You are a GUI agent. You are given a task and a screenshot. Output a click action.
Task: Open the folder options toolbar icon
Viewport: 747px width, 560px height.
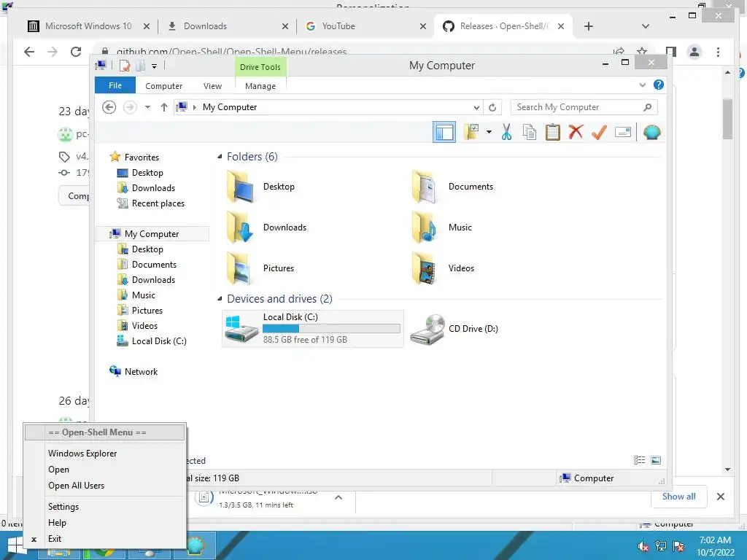(x=471, y=132)
